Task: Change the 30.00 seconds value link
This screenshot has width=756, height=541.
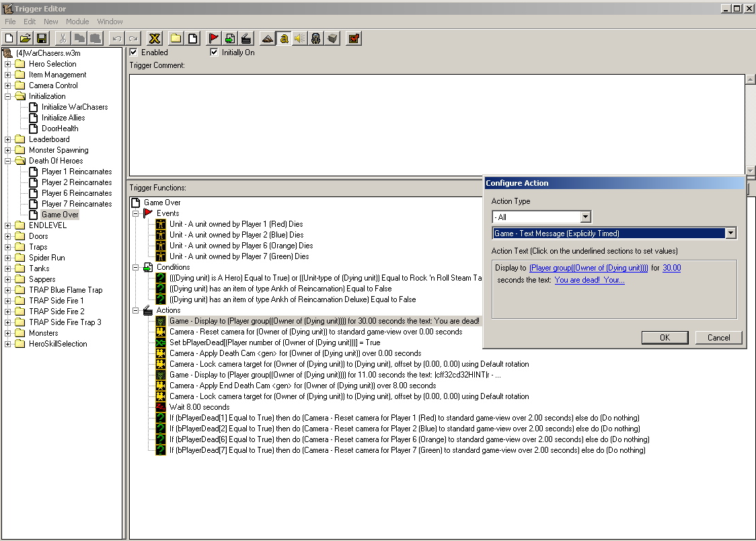Action: point(672,268)
